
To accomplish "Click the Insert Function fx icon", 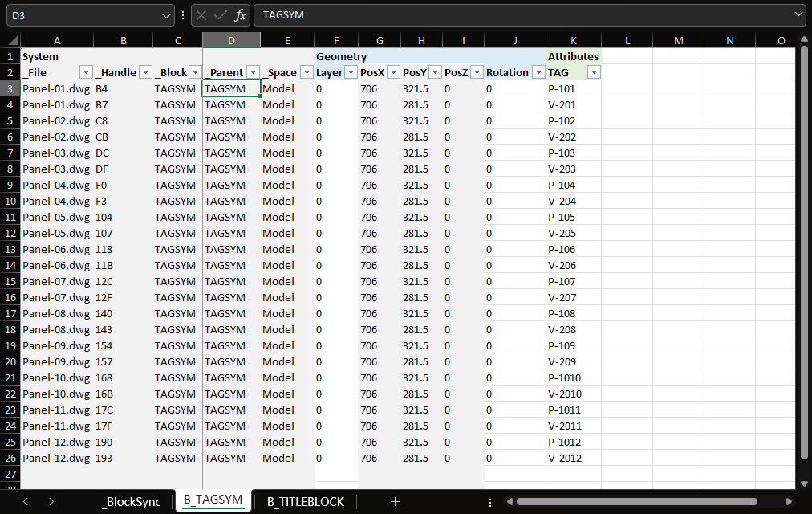I will pyautogui.click(x=240, y=15).
